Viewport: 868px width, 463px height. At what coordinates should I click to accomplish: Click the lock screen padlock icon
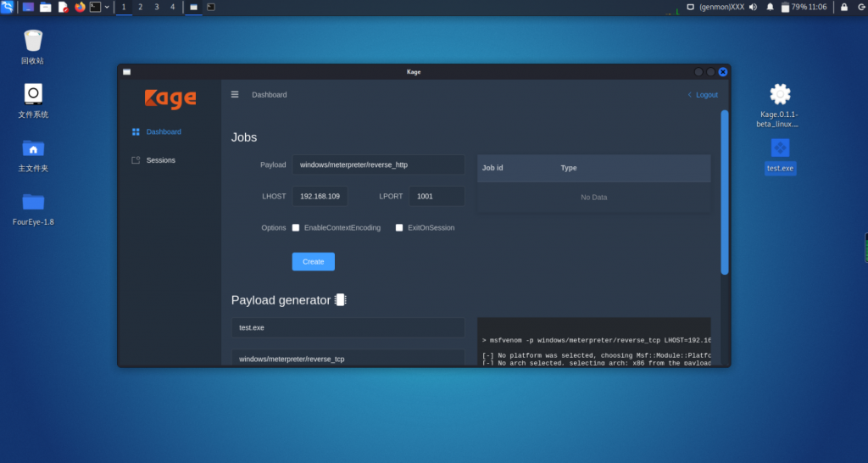coord(843,7)
